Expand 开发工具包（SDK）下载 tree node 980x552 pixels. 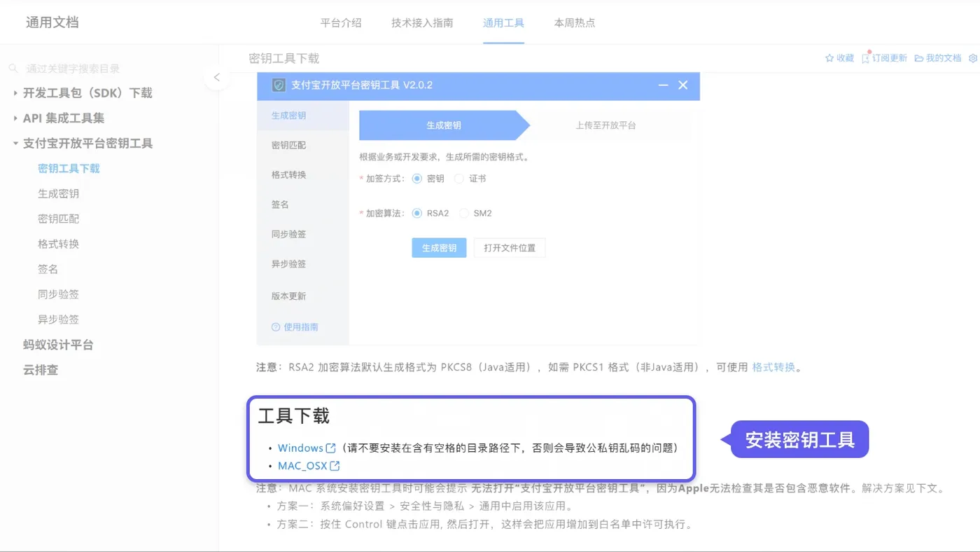[15, 92]
